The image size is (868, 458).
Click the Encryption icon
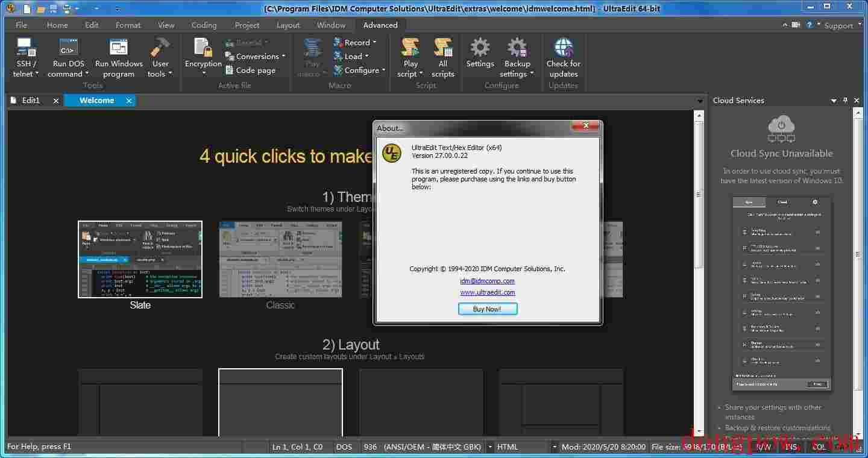[203, 47]
